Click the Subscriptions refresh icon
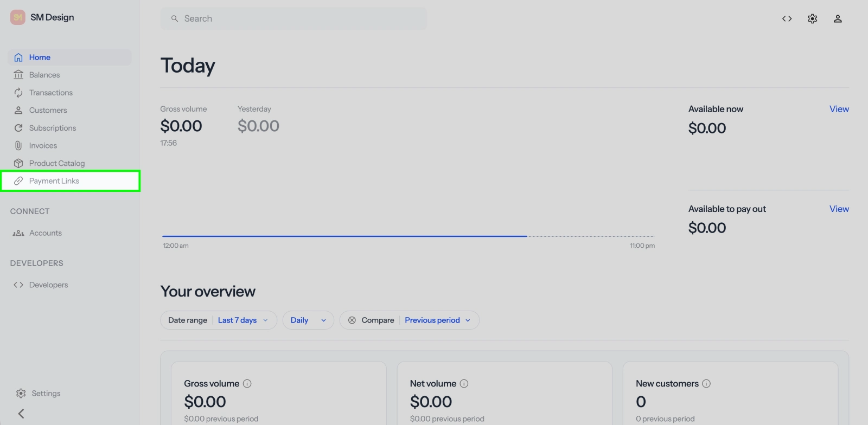868x425 pixels. [x=18, y=128]
